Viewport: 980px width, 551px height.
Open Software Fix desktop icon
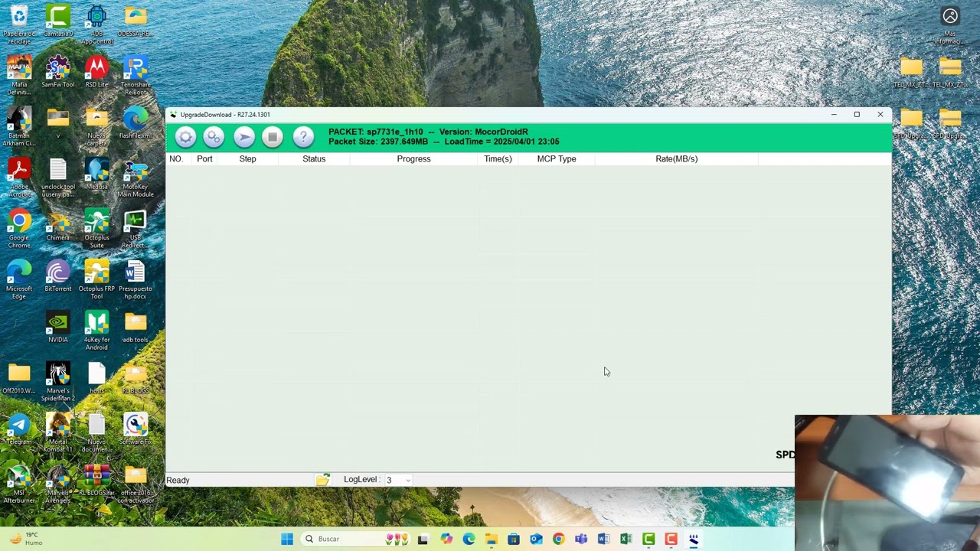pyautogui.click(x=136, y=430)
